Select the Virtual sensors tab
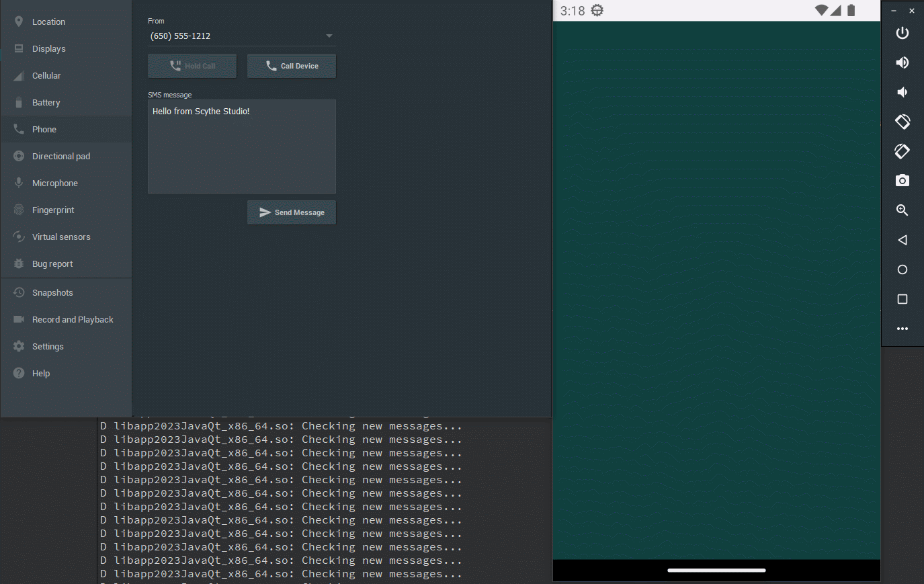The height and width of the screenshot is (584, 924). 60,237
